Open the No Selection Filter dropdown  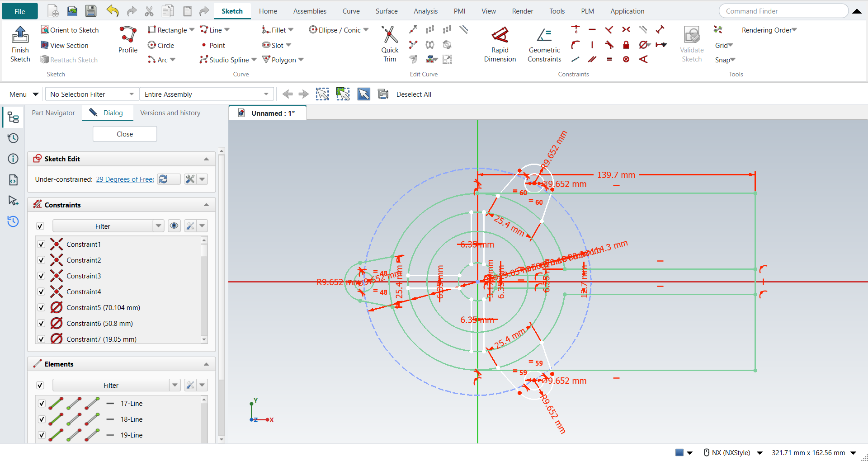(91, 94)
